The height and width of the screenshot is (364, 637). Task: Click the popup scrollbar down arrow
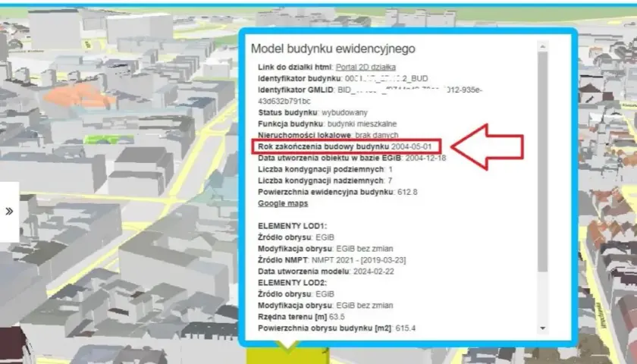click(x=542, y=328)
